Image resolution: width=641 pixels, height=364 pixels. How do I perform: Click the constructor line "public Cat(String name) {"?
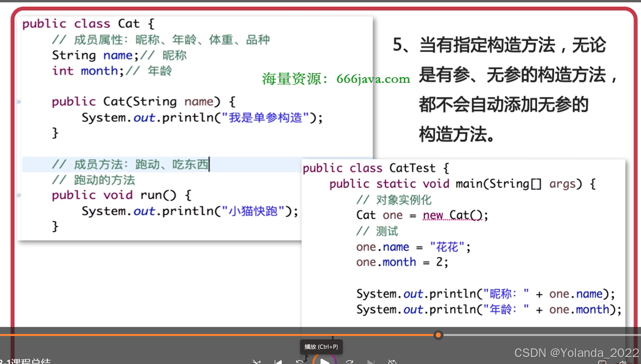144,102
